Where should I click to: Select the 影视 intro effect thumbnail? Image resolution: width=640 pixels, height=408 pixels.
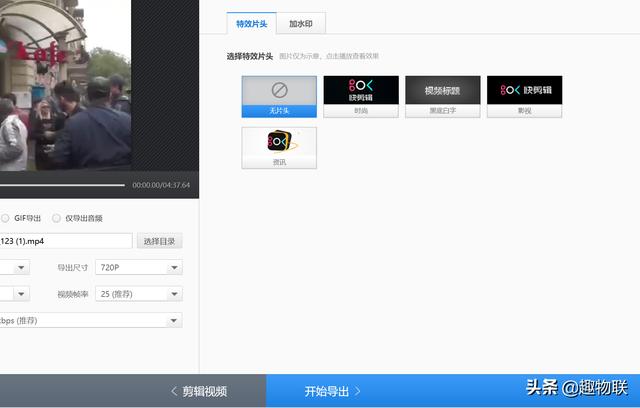click(x=524, y=96)
